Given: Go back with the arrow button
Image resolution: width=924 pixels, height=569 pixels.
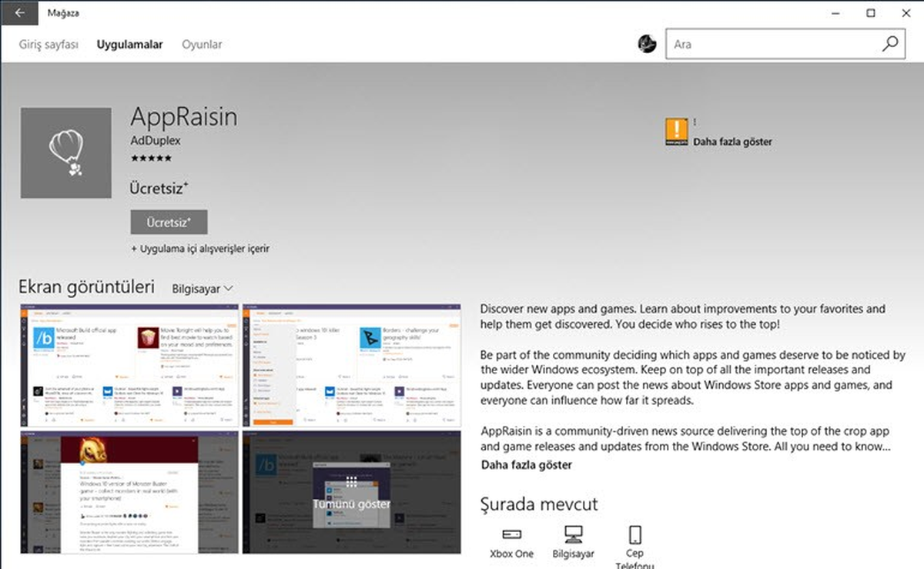Looking at the screenshot, I should point(18,13).
